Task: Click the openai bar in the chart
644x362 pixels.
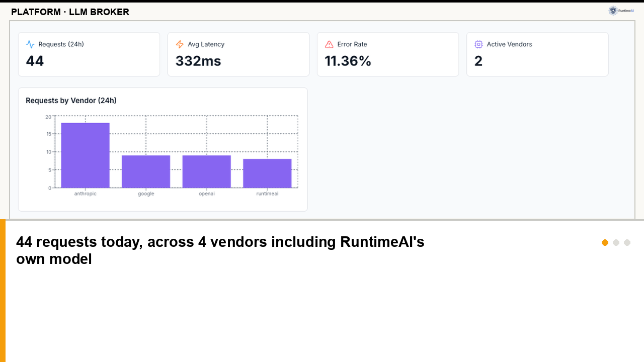Action: (x=207, y=171)
